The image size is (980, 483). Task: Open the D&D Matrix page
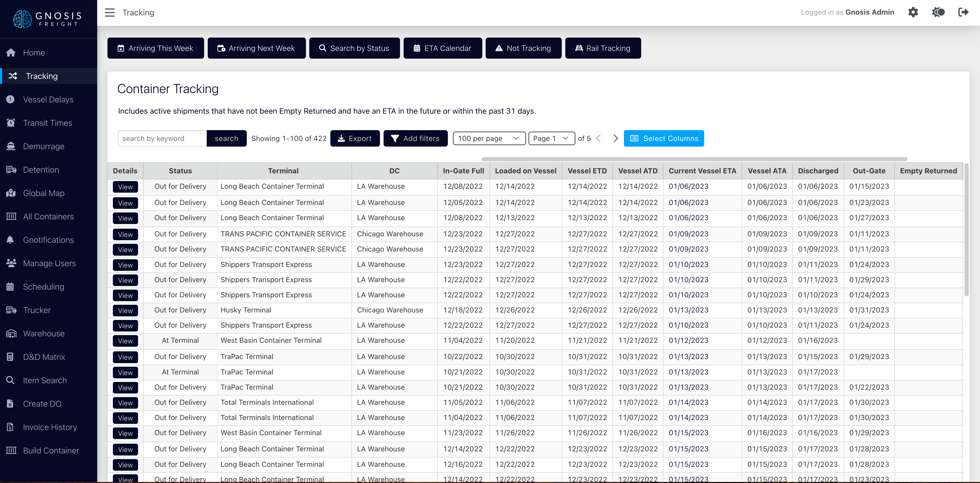[44, 357]
